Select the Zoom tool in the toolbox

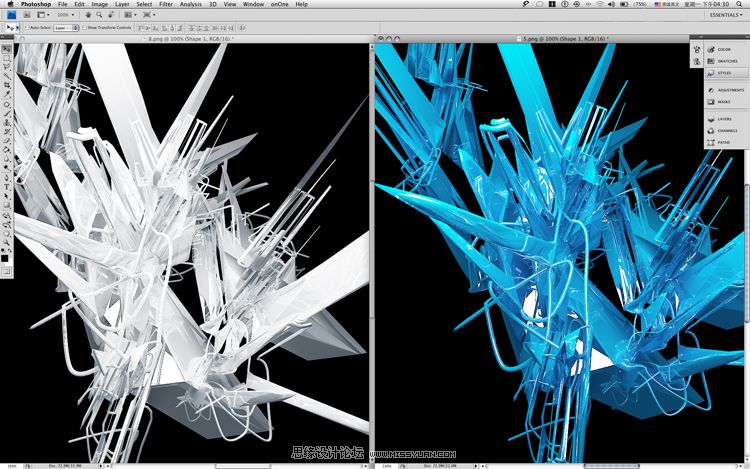point(6,242)
